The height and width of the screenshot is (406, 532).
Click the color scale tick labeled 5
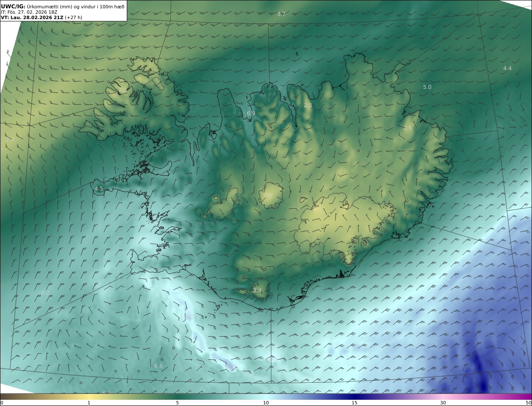pyautogui.click(x=177, y=403)
